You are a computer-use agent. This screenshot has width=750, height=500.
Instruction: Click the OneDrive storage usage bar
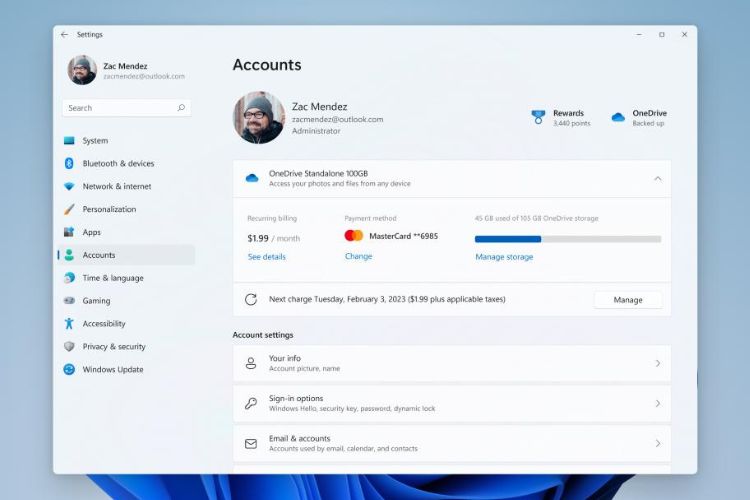pyautogui.click(x=568, y=239)
